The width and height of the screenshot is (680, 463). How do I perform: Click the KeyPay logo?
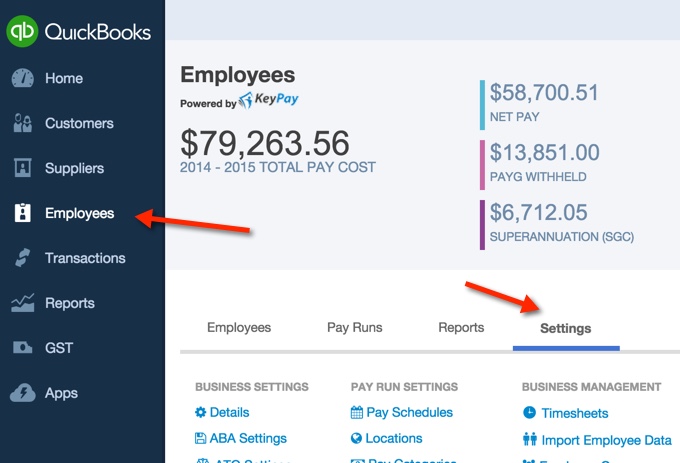268,100
